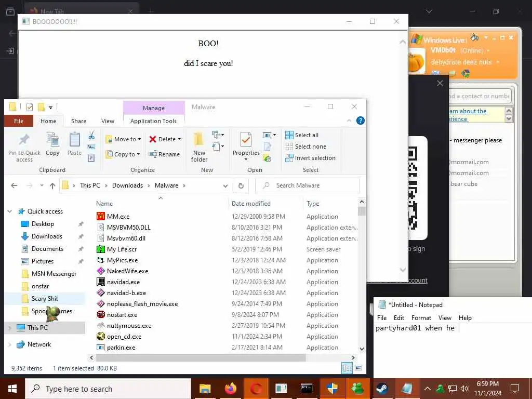
Task: Switch to details view button in status bar
Action: tap(347, 368)
